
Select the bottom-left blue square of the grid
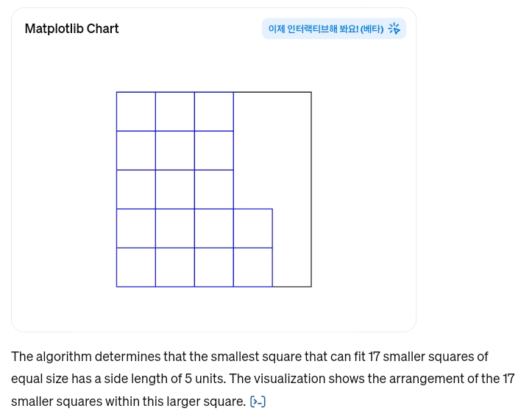[x=136, y=268]
